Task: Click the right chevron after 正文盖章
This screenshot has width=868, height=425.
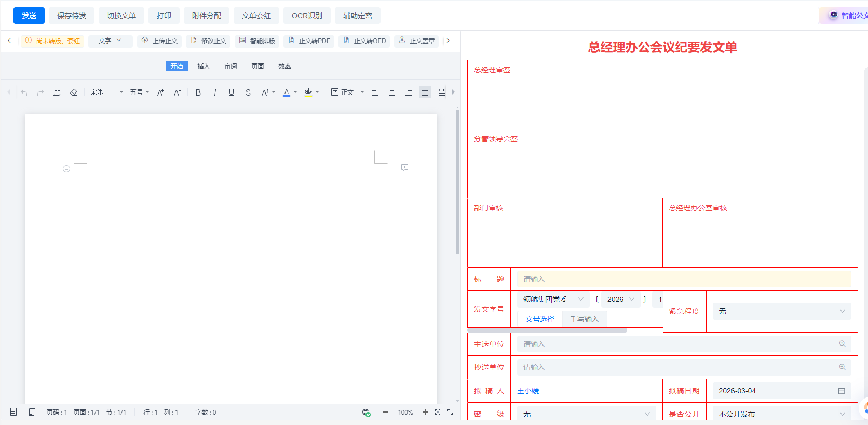Action: (448, 41)
